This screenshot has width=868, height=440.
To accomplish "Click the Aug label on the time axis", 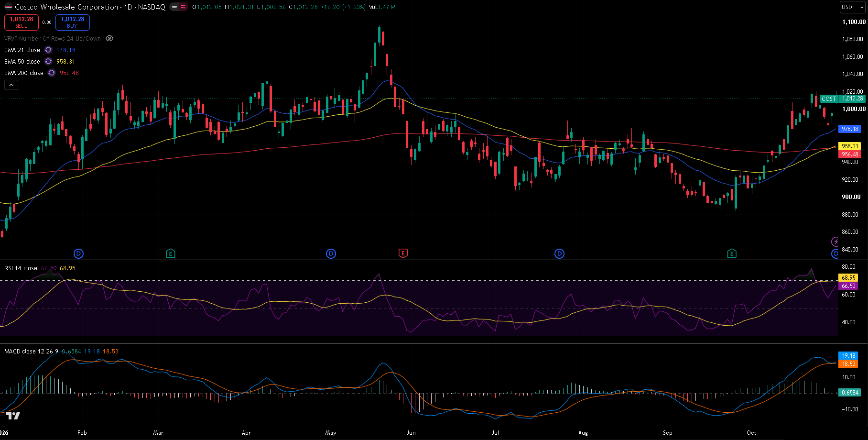I will (583, 432).
